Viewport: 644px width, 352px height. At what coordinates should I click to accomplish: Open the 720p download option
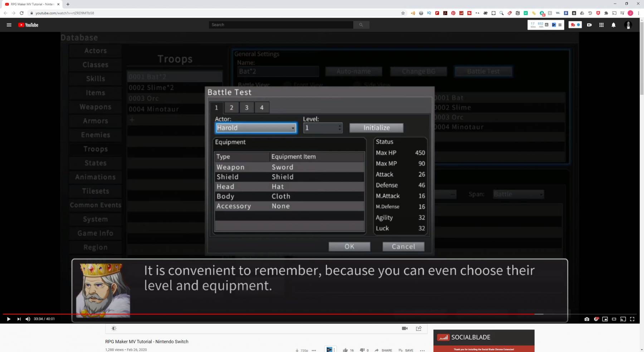point(302,350)
